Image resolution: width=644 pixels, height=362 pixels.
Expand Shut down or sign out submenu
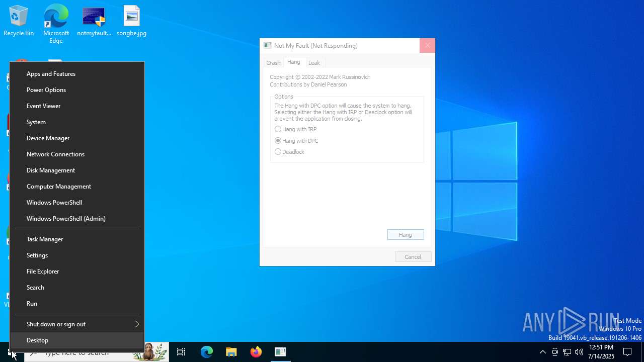coord(77,324)
